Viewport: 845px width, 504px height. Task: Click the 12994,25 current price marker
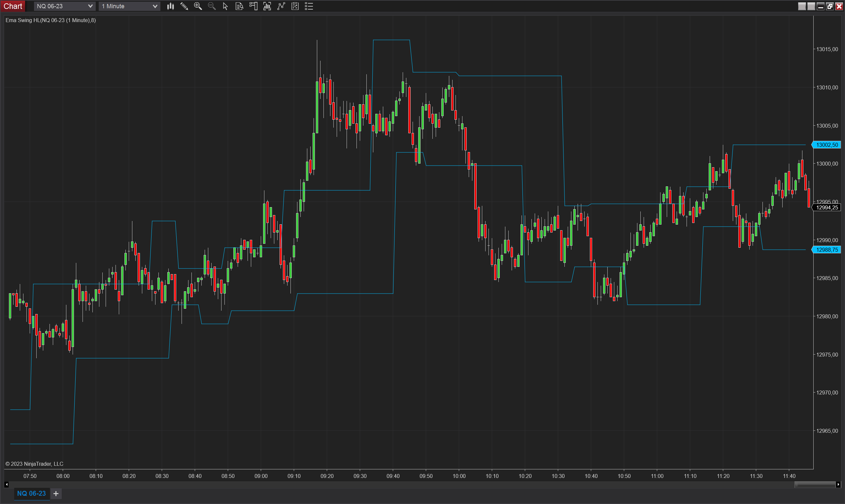tap(826, 208)
